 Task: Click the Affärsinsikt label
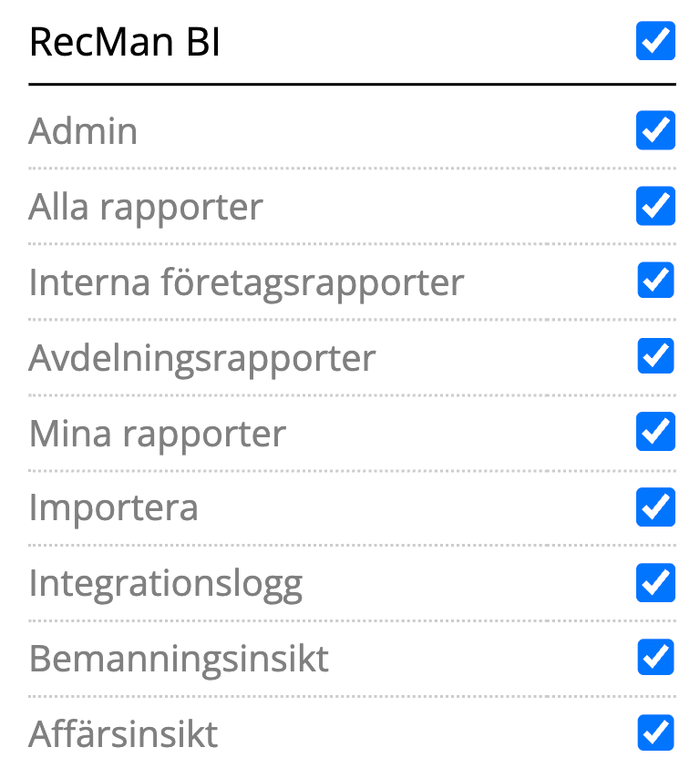[x=123, y=733]
